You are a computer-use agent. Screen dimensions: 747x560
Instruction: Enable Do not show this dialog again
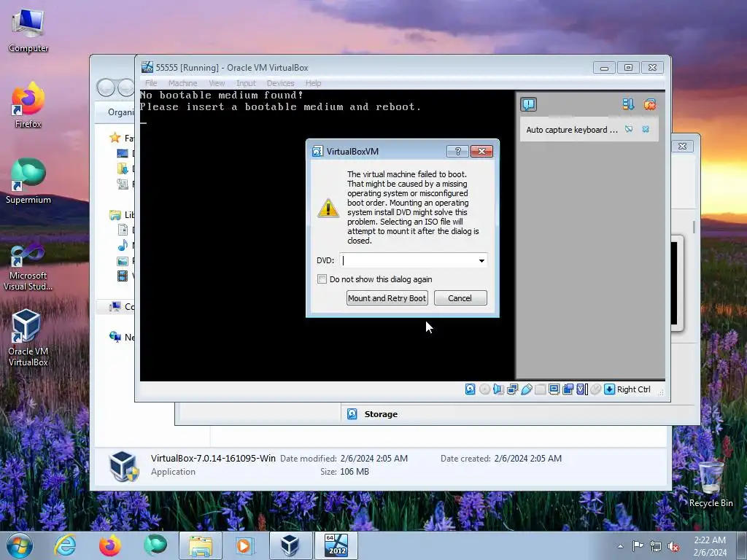coord(322,279)
